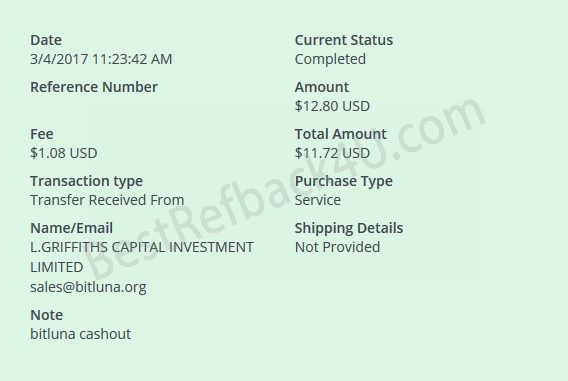Click the Transaction type label

click(87, 181)
